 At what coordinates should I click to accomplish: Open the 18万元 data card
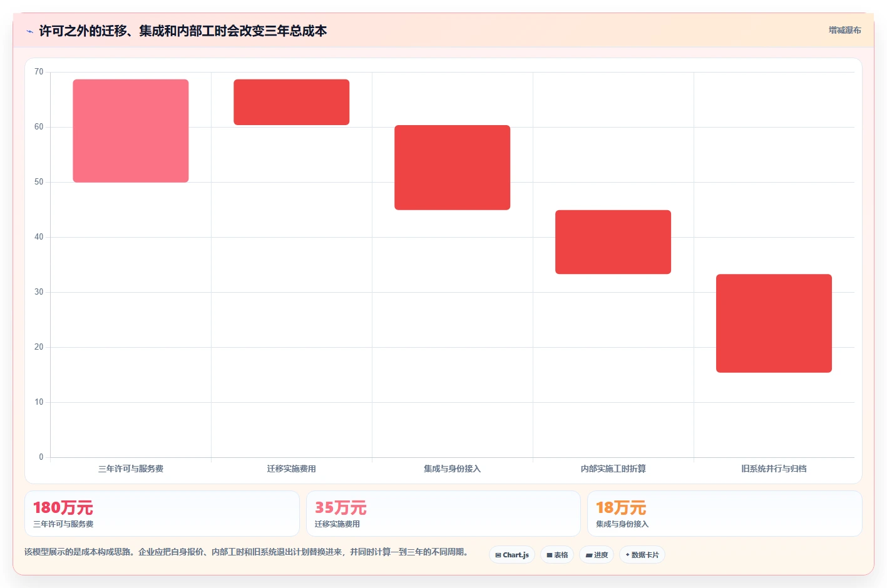(725, 514)
